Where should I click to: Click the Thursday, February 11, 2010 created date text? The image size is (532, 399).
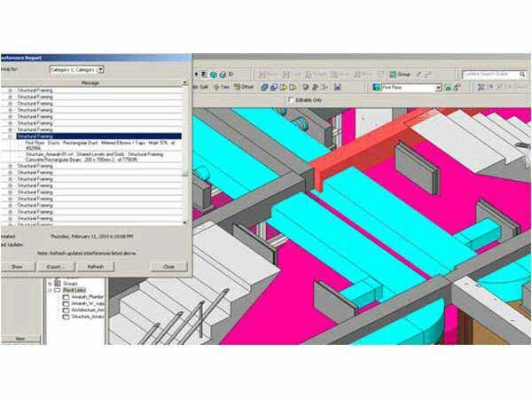[91, 237]
